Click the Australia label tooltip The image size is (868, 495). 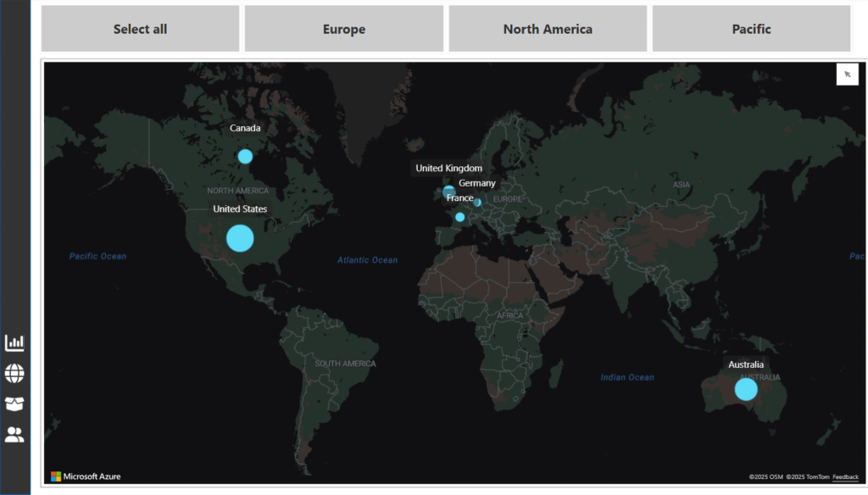(746, 364)
